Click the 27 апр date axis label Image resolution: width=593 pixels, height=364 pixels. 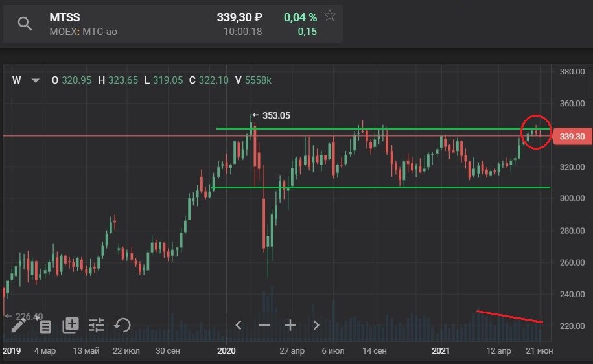click(x=292, y=351)
